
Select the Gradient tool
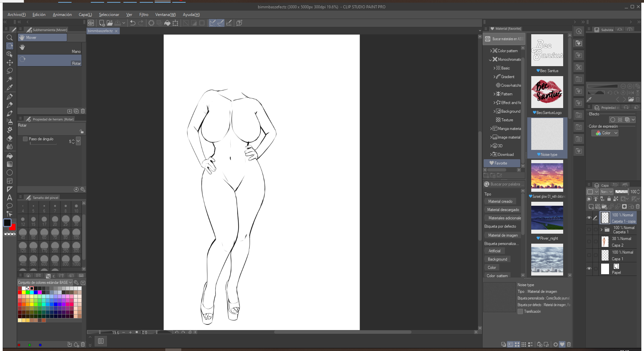coord(10,164)
